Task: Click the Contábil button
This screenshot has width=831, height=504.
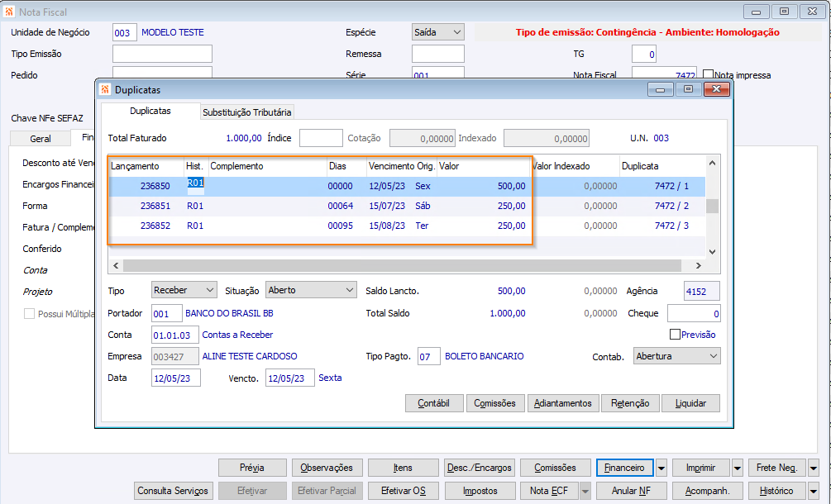Action: [433, 403]
